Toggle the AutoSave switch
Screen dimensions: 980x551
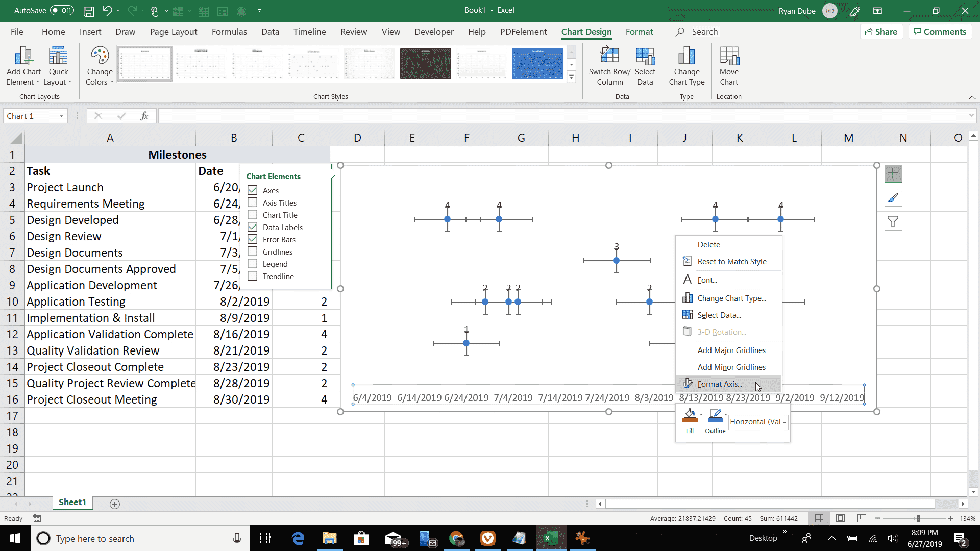(x=62, y=10)
